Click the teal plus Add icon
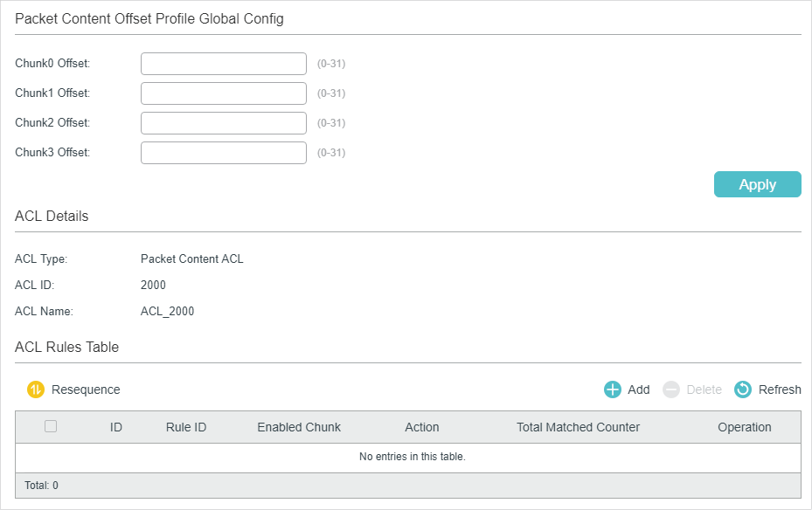This screenshot has height=510, width=812. click(613, 389)
